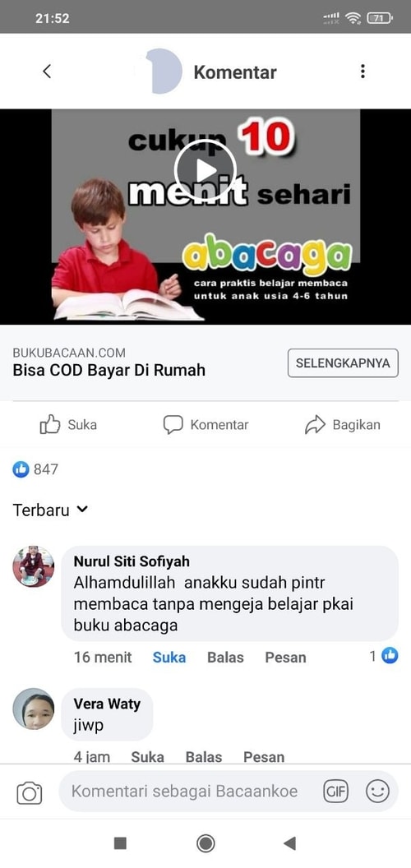The image size is (411, 868).
Task: Tap the like reaction count on Nurul's comment
Action: (x=384, y=657)
